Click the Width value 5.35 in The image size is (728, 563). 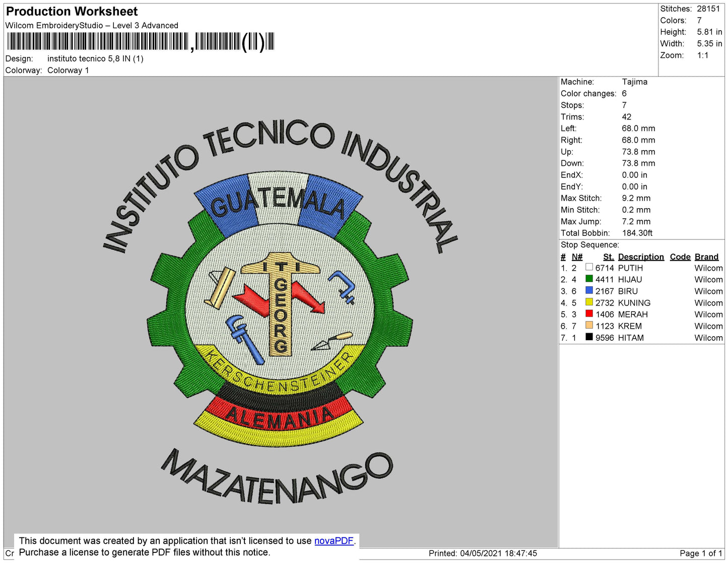[709, 43]
